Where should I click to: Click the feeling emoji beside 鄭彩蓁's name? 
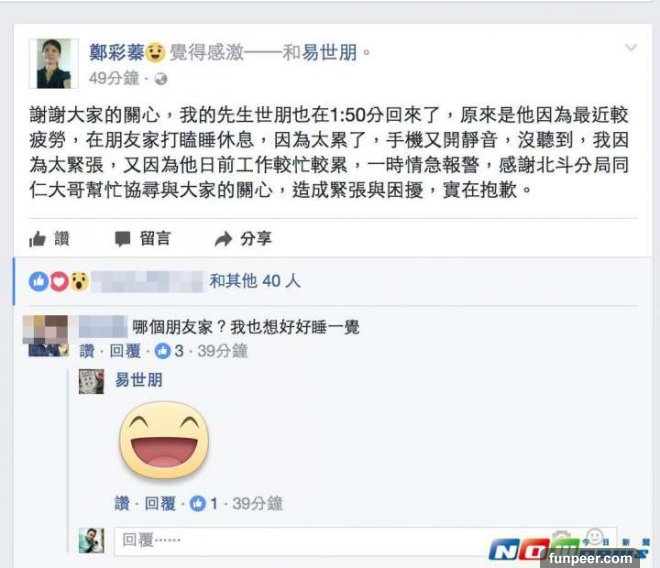(155, 53)
